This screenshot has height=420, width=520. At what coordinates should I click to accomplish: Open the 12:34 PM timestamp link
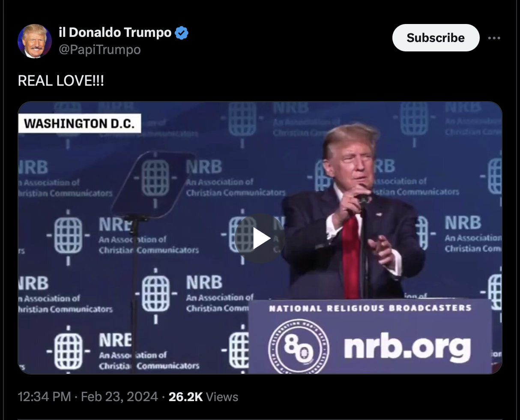coord(44,397)
